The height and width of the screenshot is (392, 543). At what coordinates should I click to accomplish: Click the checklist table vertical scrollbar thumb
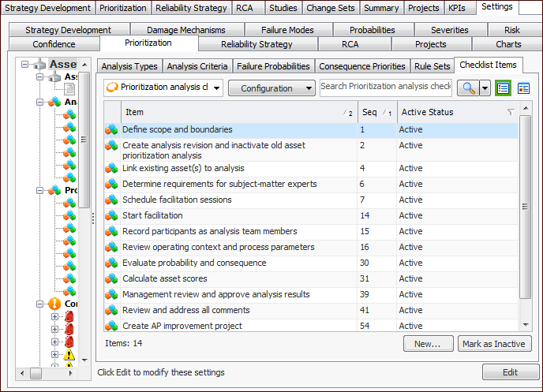pyautogui.click(x=525, y=207)
